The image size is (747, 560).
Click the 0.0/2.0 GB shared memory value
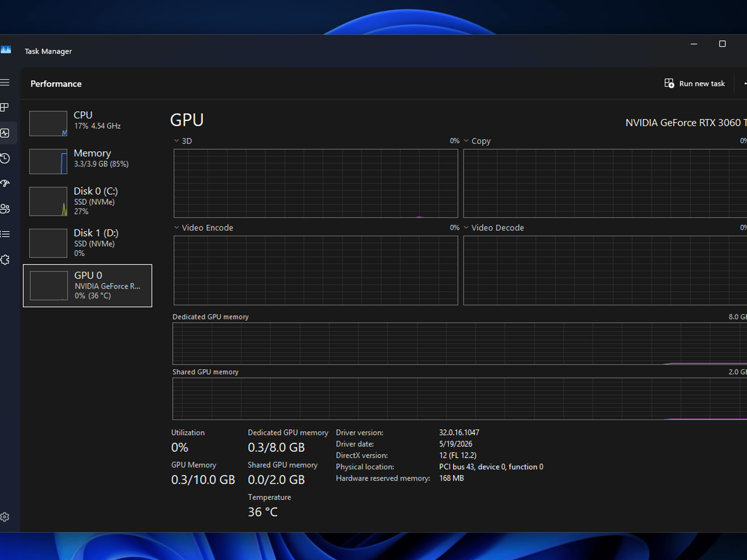click(x=276, y=480)
